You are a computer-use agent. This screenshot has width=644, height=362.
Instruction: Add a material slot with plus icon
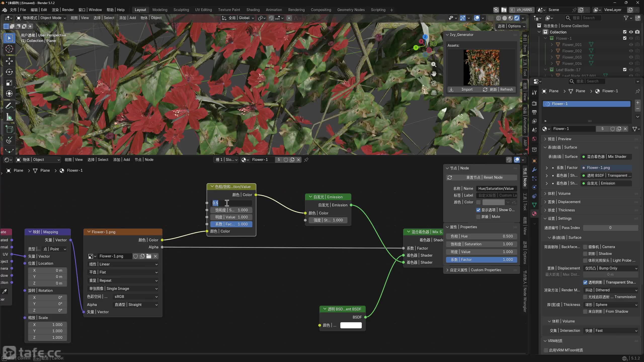click(x=637, y=103)
